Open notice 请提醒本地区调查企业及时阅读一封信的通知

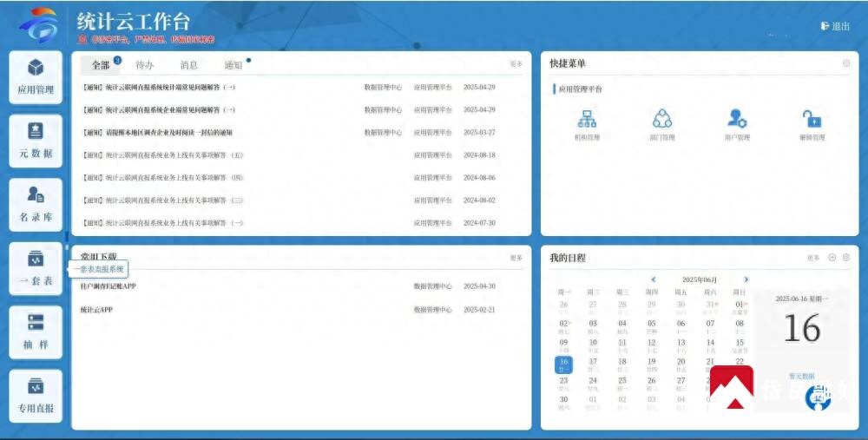coord(157,132)
